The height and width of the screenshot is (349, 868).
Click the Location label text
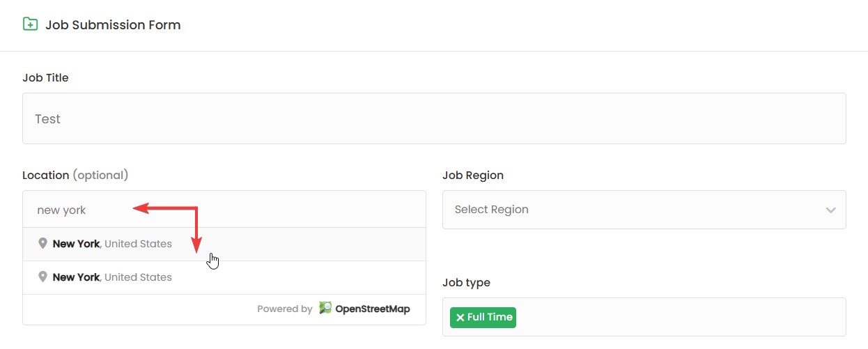[46, 176]
